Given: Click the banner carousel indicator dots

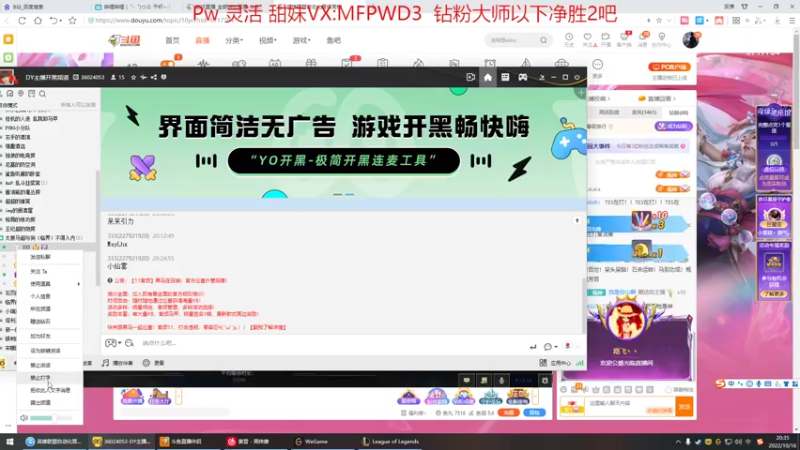Looking at the screenshot, I should (343, 194).
